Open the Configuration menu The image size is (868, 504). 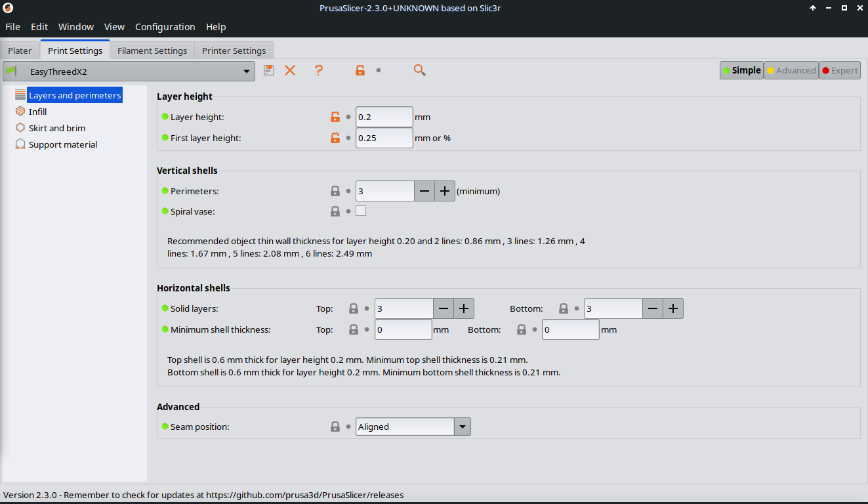coord(165,27)
